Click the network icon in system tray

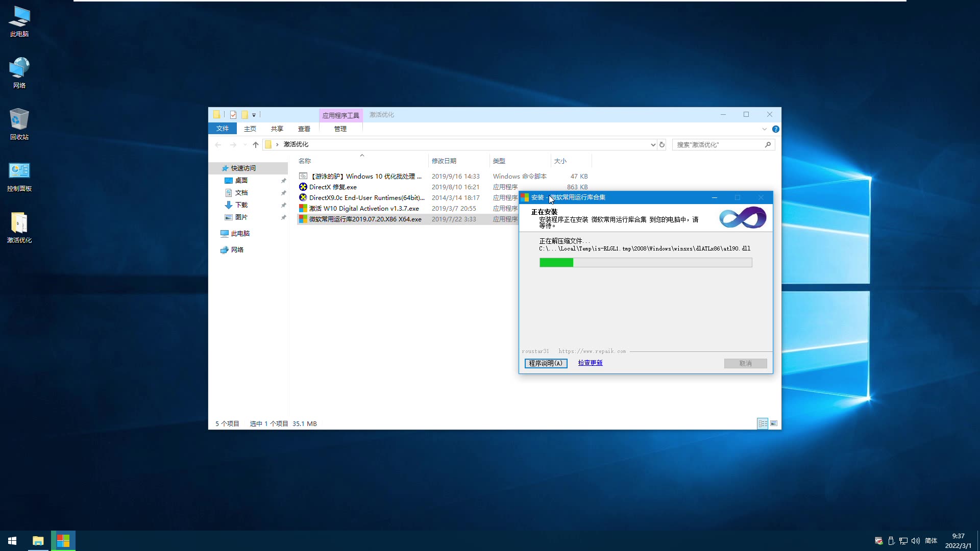903,541
